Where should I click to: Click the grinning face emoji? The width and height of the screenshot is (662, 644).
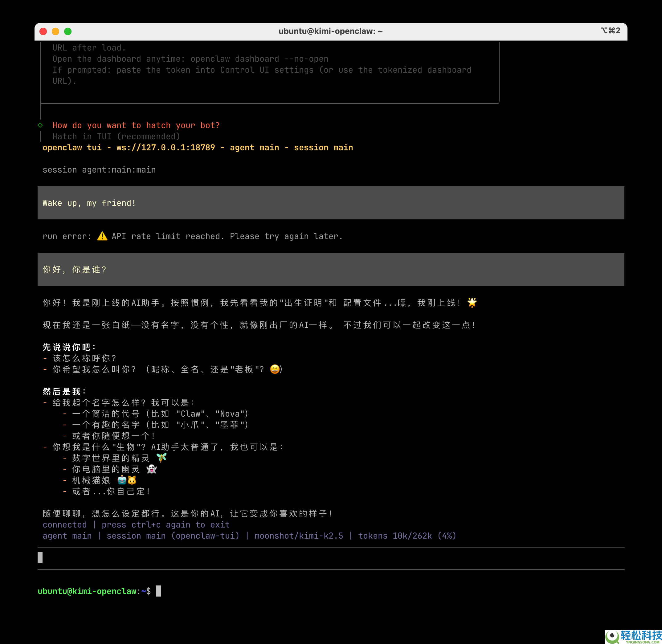tap(275, 369)
